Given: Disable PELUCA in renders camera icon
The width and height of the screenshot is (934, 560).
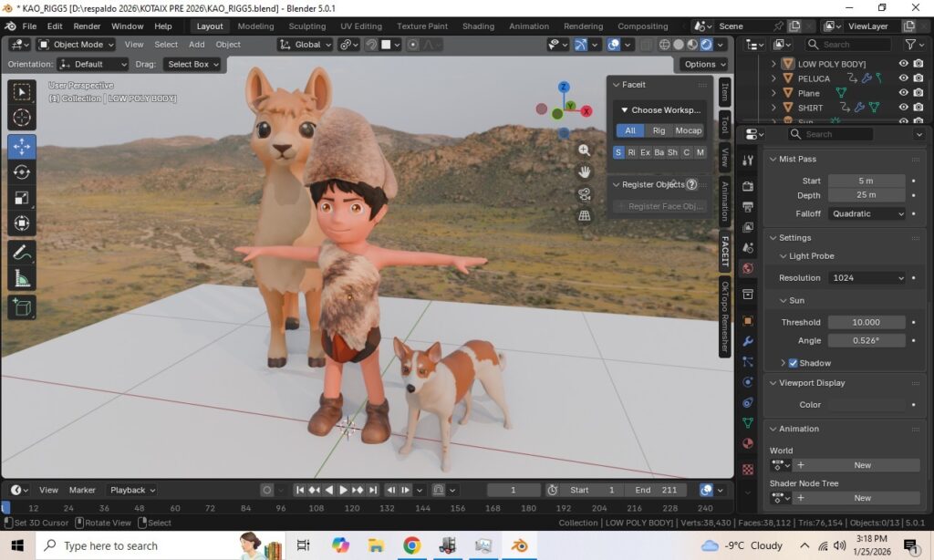Looking at the screenshot, I should pos(918,78).
